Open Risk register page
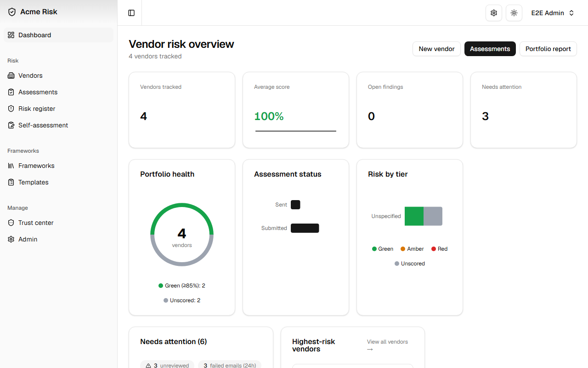588x368 pixels. coord(58,109)
